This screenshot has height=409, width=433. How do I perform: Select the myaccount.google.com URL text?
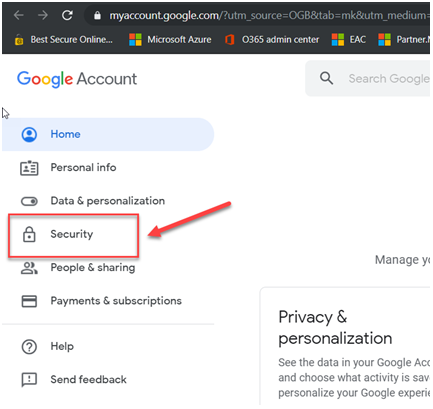coord(164,15)
